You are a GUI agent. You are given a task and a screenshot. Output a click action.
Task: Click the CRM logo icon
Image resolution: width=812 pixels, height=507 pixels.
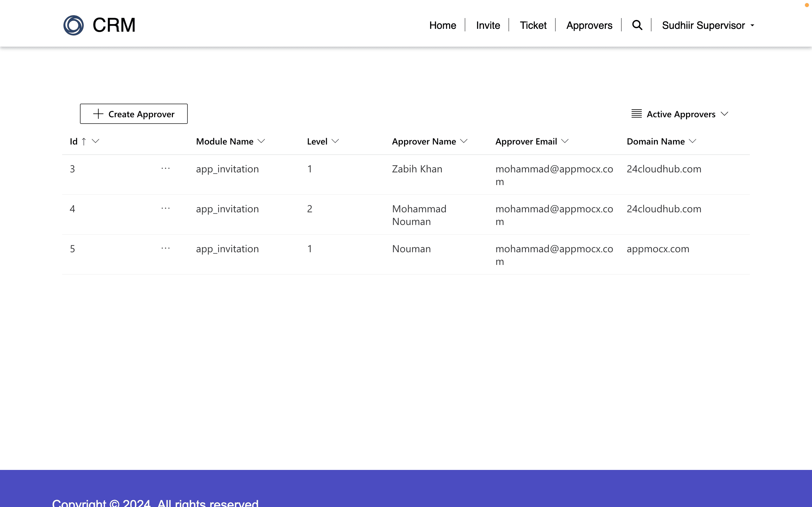click(74, 25)
